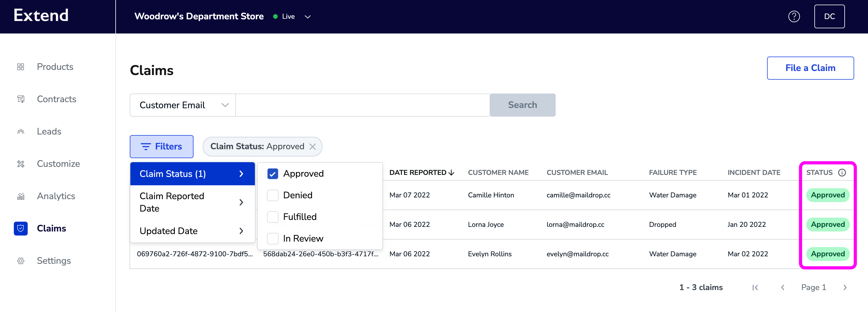Click email evelyn@maildrop.cc

[x=578, y=254]
